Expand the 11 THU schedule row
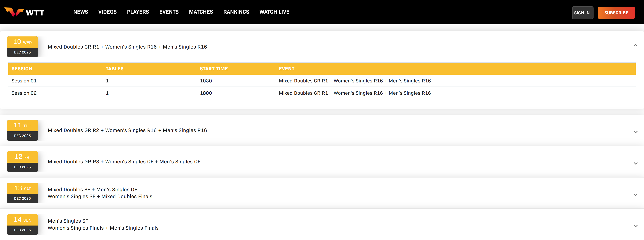The width and height of the screenshot is (644, 240). [x=635, y=132]
